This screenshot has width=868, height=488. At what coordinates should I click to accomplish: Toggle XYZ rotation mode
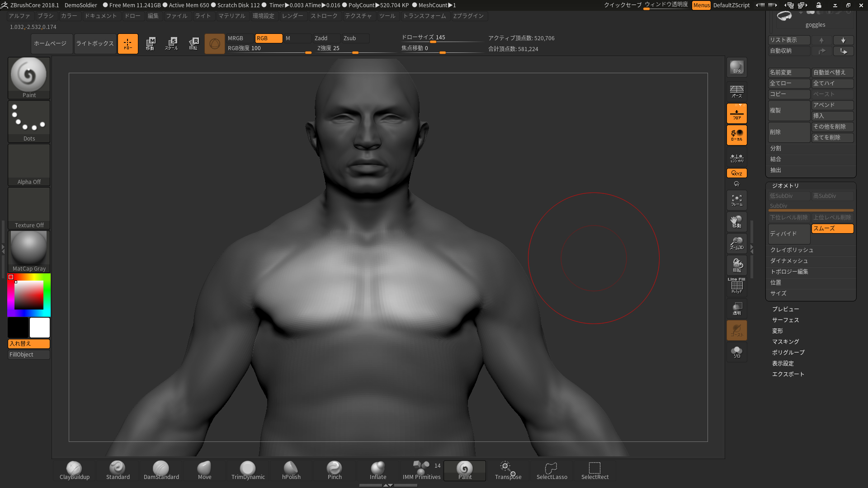pos(737,173)
